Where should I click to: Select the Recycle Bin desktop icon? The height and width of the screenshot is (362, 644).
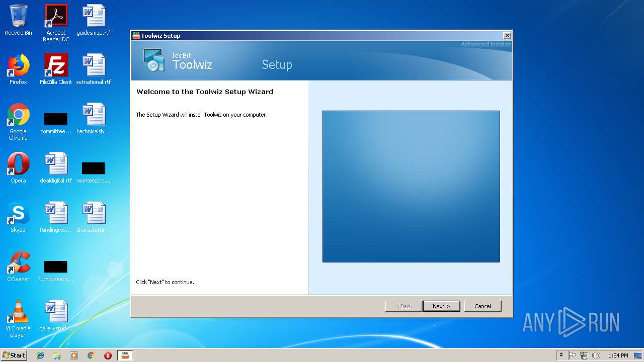[x=18, y=20]
